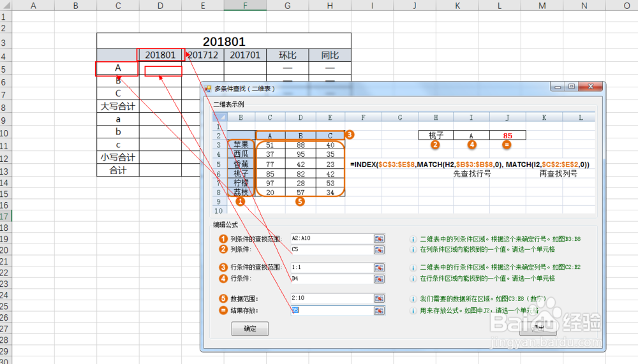This screenshot has width=638, height=364.
Task: Select Excel column header K
Action: pyautogui.click(x=457, y=6)
